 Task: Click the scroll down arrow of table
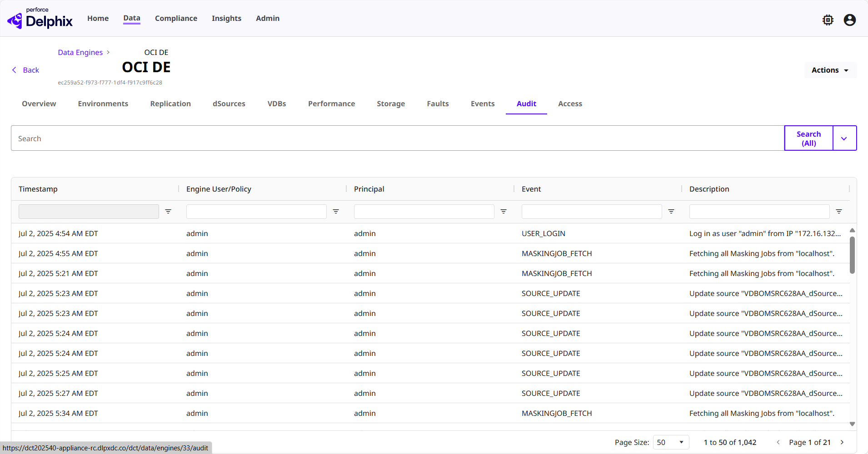click(853, 424)
